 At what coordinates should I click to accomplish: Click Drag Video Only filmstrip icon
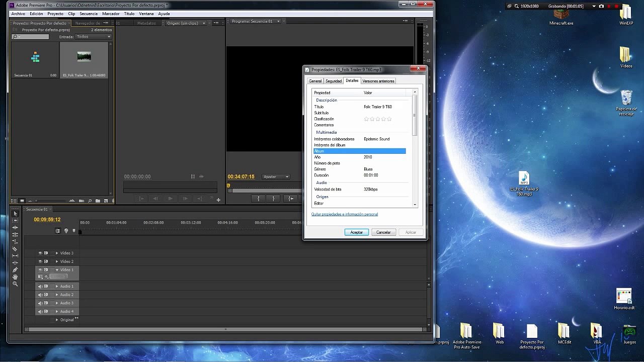[x=193, y=176]
